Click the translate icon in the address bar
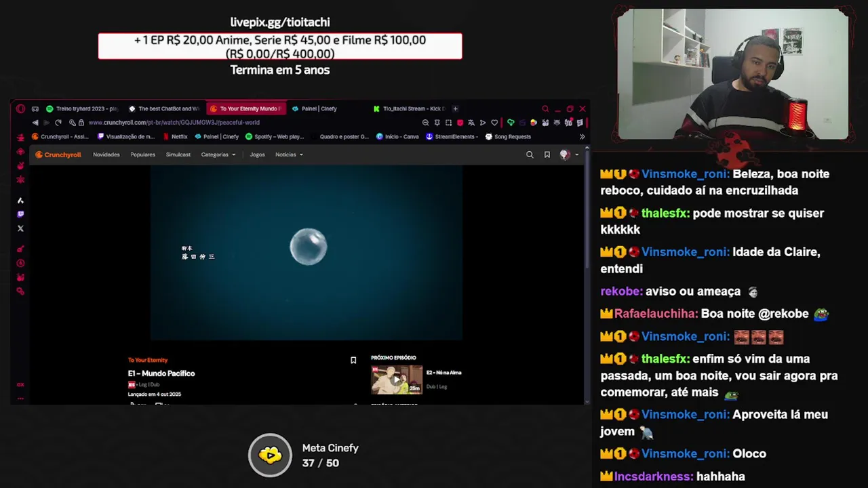The height and width of the screenshot is (488, 868). 471,123
